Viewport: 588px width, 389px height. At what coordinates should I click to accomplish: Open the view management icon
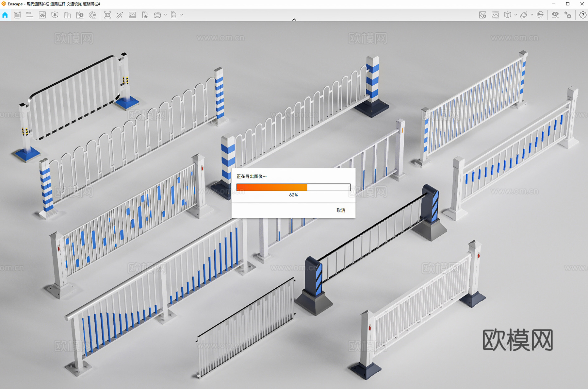(x=42, y=15)
